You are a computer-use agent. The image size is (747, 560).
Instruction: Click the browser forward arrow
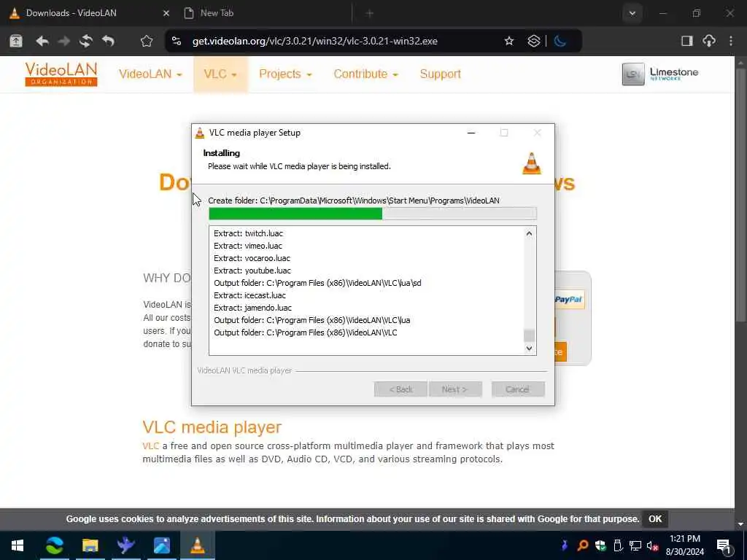pos(64,41)
